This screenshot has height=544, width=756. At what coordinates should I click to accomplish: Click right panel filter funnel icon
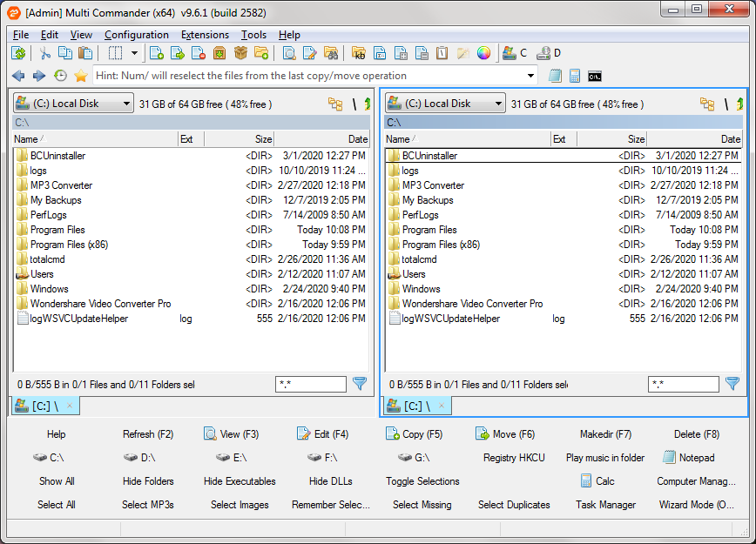click(x=732, y=384)
